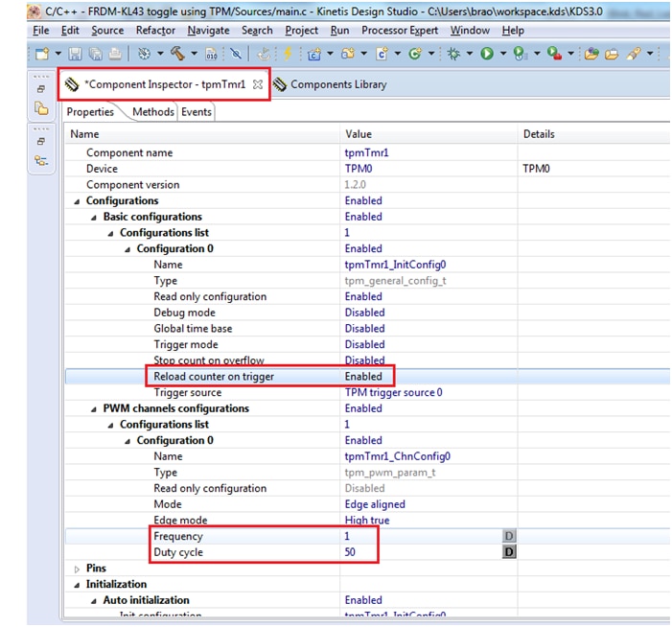Image resolution: width=672 pixels, height=627 pixels.
Task: Open the Project Explorer sidebar folder icon
Action: (x=41, y=108)
